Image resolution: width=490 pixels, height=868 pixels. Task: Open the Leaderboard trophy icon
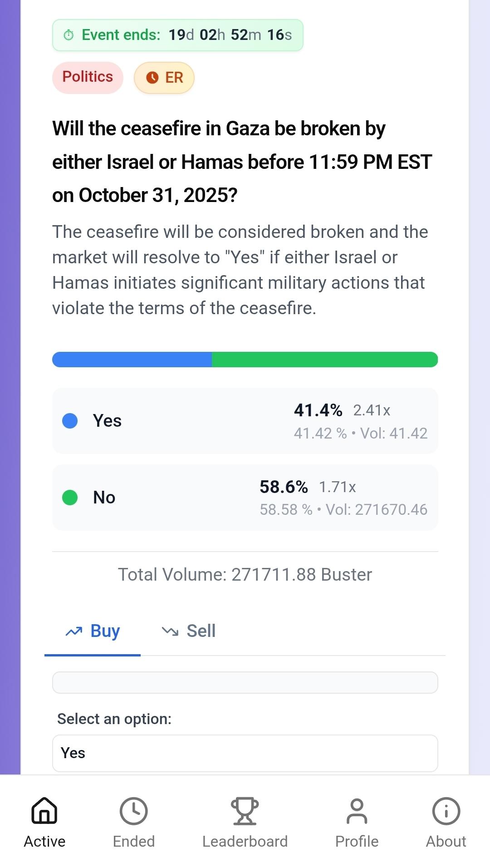pos(245,811)
